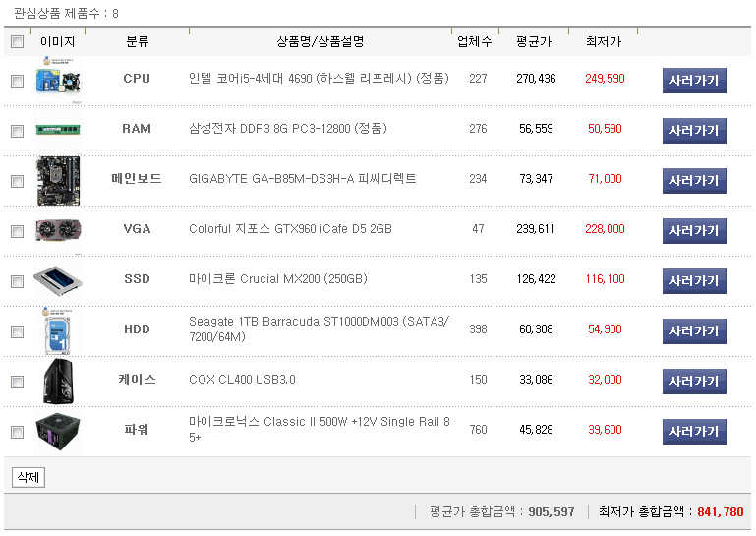
Task: Click 사러가기 button for 메인보드
Action: click(x=694, y=180)
